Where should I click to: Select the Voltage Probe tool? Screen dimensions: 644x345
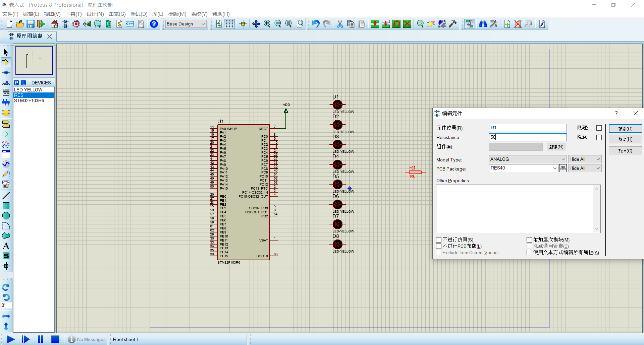coord(6,174)
